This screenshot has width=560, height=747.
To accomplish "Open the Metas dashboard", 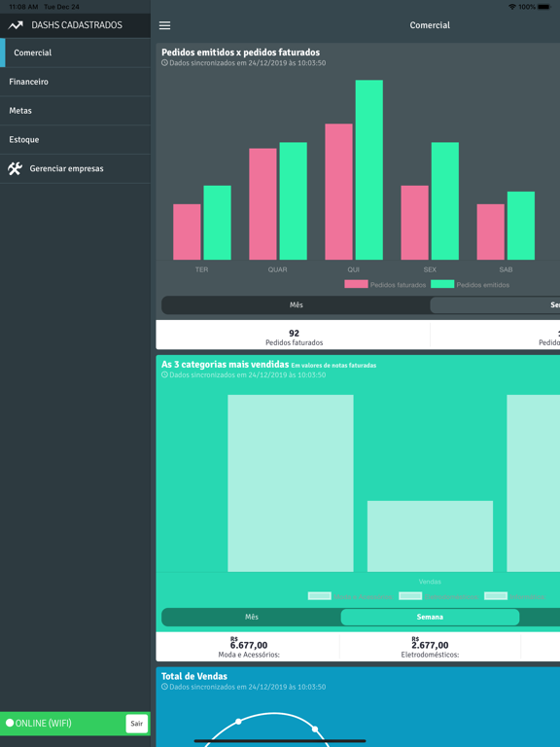I will [x=75, y=111].
